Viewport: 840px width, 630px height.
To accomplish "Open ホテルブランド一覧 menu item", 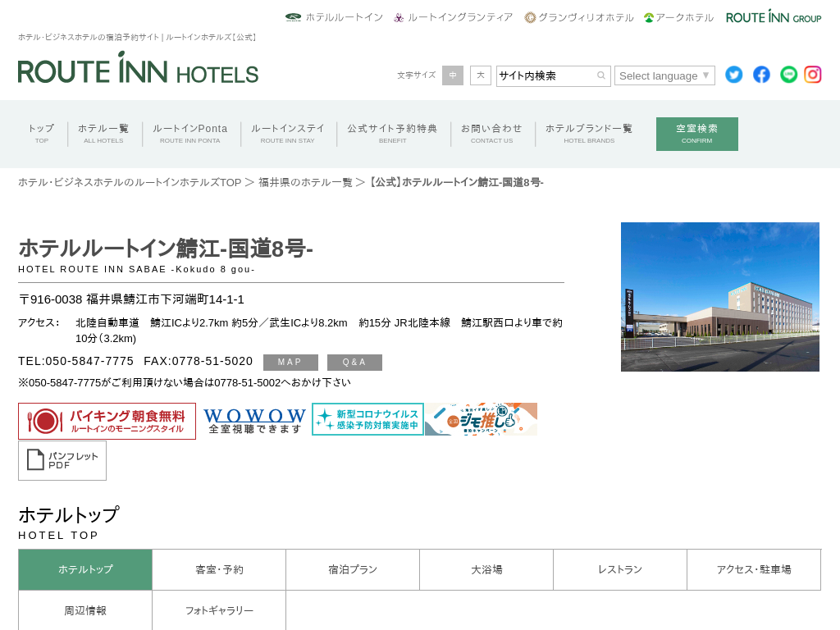I will [x=589, y=134].
